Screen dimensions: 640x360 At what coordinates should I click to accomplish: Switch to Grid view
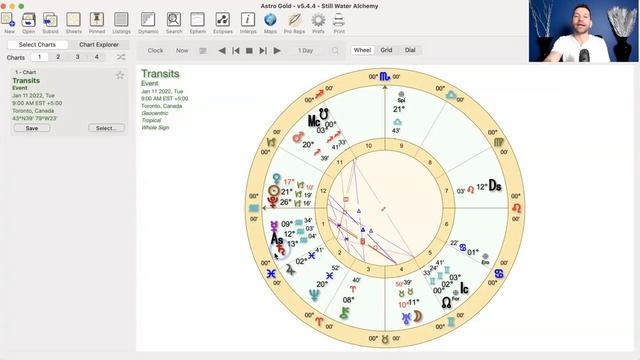(386, 50)
